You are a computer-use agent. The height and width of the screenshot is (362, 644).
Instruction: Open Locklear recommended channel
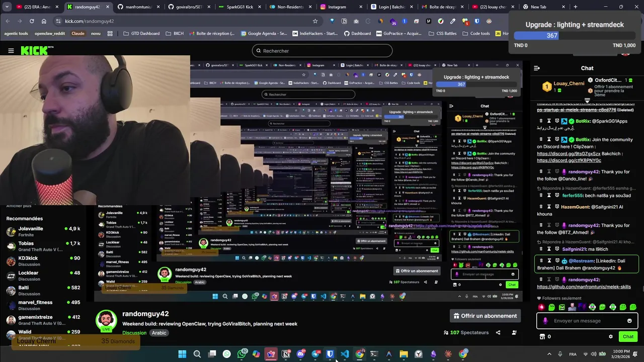[x=43, y=276]
